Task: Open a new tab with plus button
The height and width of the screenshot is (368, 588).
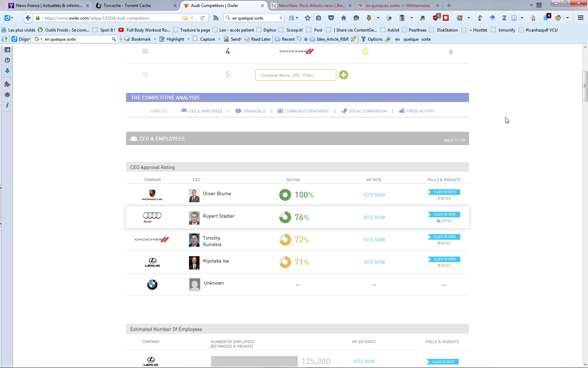Action: click(449, 6)
